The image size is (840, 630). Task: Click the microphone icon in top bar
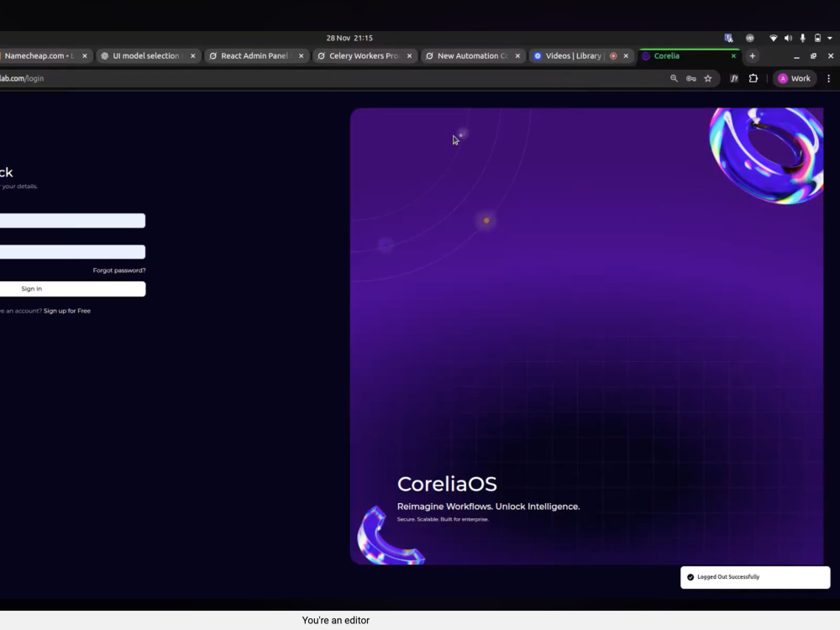click(x=802, y=38)
